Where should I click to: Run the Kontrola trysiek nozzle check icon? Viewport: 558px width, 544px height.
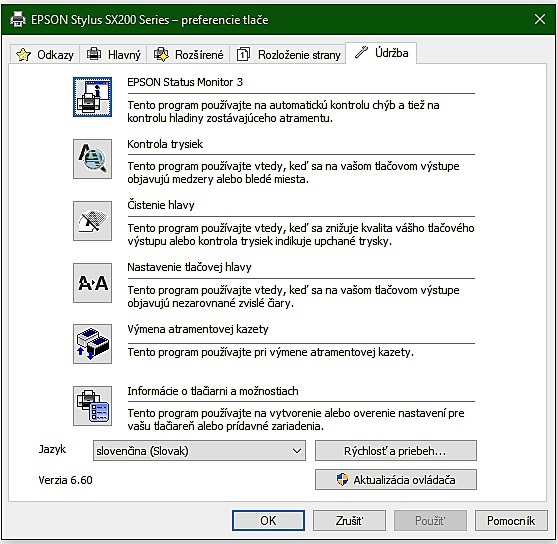pos(93,159)
